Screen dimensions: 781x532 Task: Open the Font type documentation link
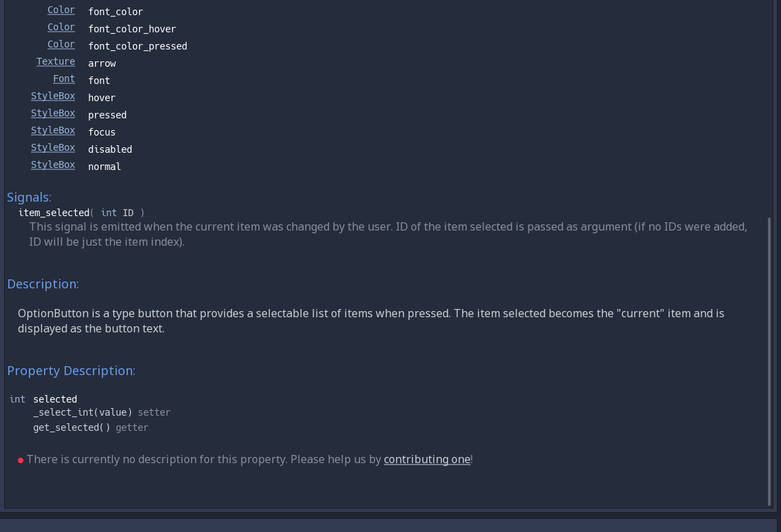click(64, 78)
